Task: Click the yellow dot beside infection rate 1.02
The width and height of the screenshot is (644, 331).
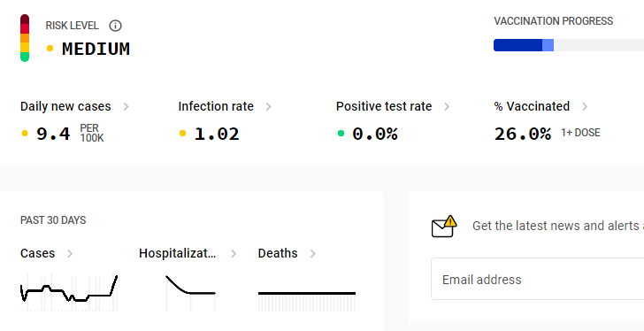Action: click(x=183, y=134)
